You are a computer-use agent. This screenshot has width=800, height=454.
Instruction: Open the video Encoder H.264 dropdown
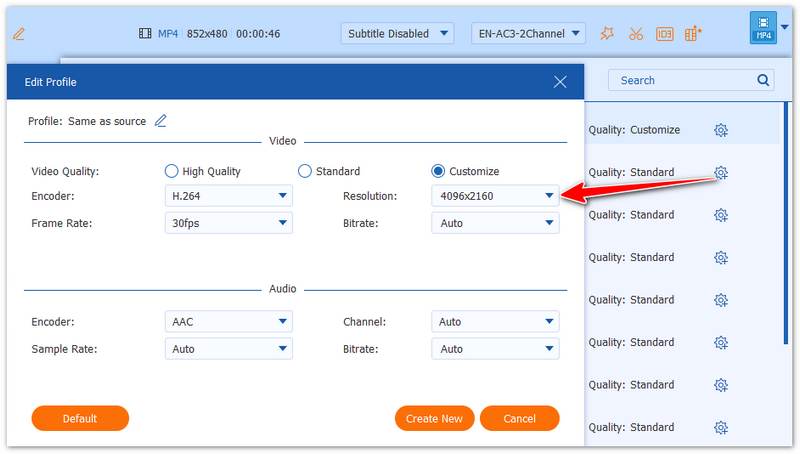pyautogui.click(x=229, y=196)
